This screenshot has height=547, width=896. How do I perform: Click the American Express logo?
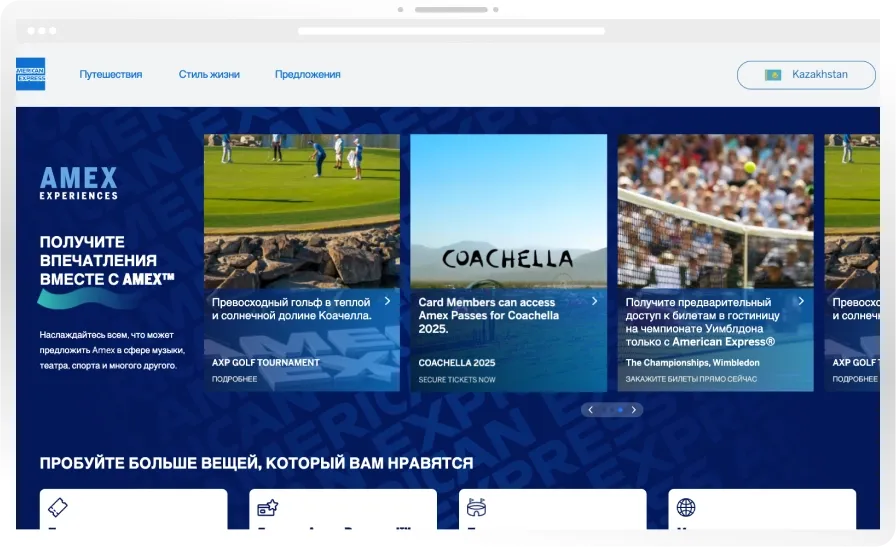tap(30, 74)
